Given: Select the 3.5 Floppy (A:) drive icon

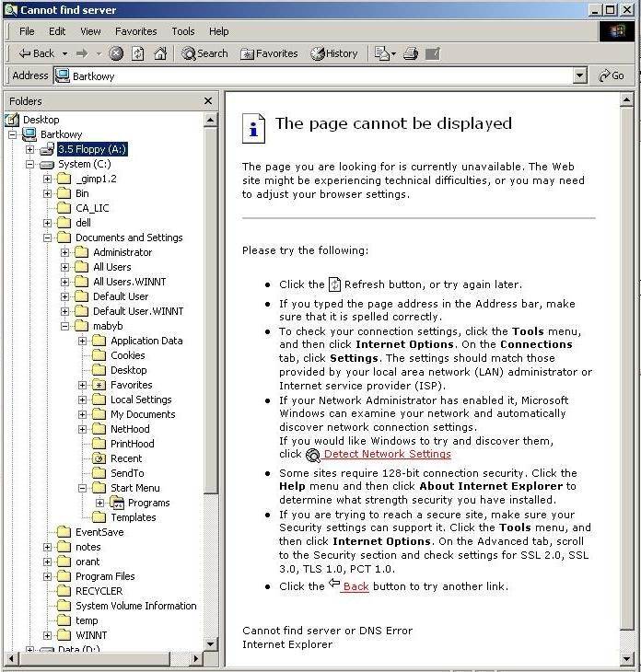Looking at the screenshot, I should 47,149.
